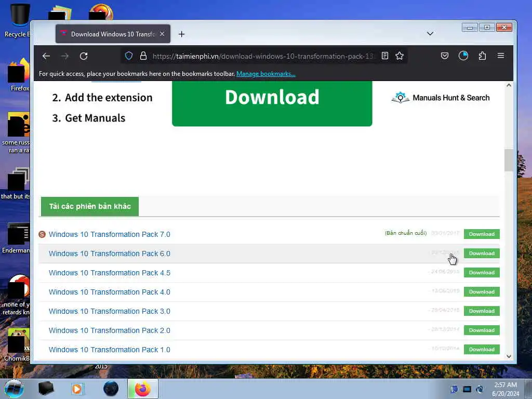Expand the list all tabs chevron
Viewport: 532px width, 399px height.
[x=430, y=34]
